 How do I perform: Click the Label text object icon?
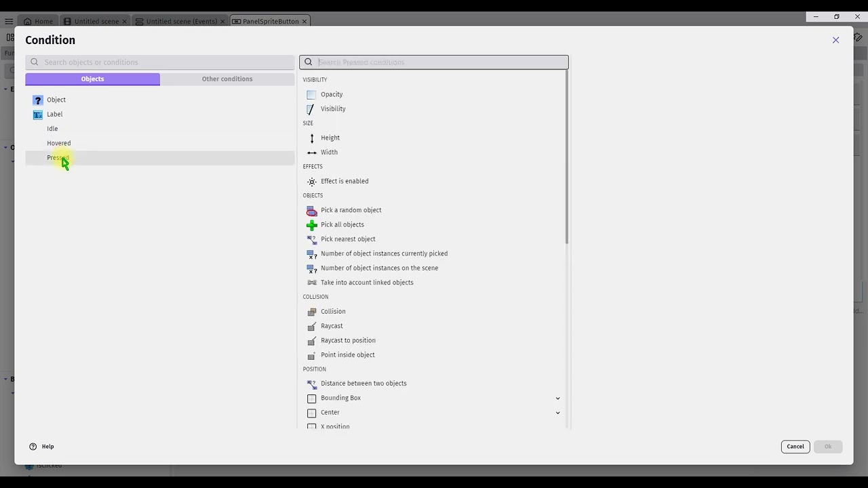(x=38, y=115)
